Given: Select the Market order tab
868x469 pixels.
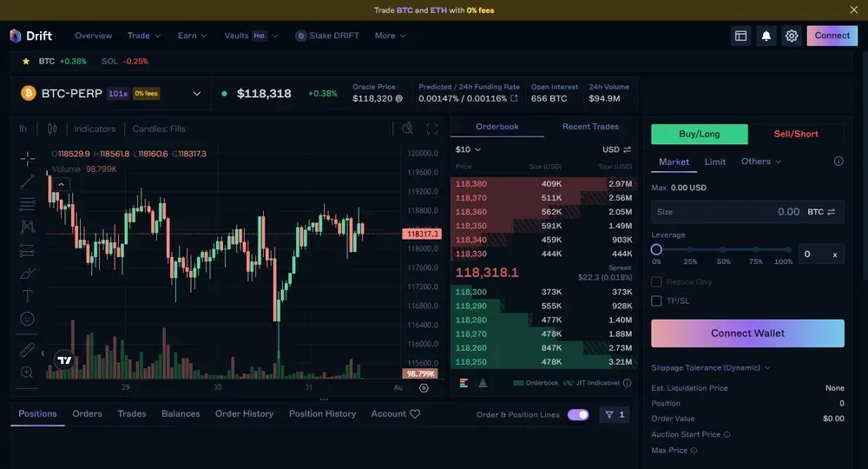Looking at the screenshot, I should 674,162.
